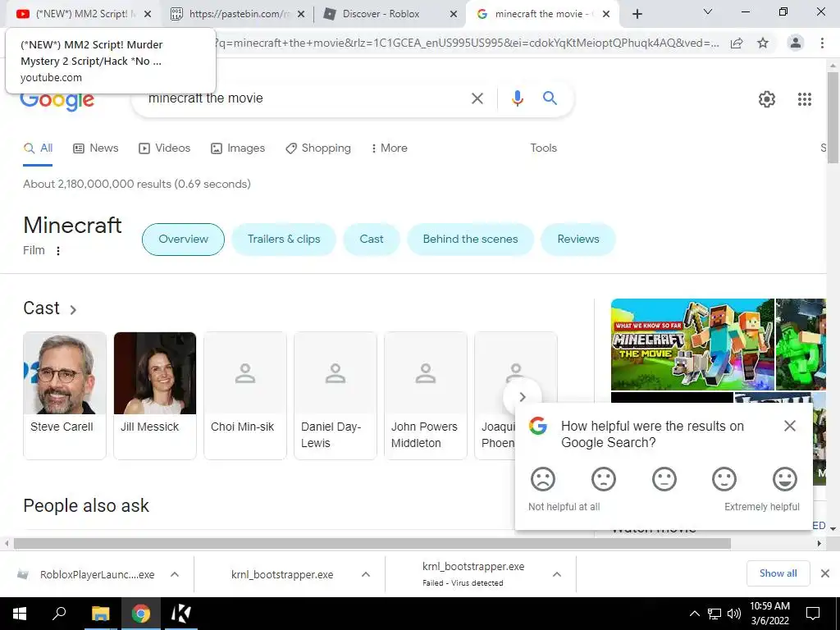Click the vertical page scrollbar
Viewport: 840px width, 630px height.
(x=833, y=118)
